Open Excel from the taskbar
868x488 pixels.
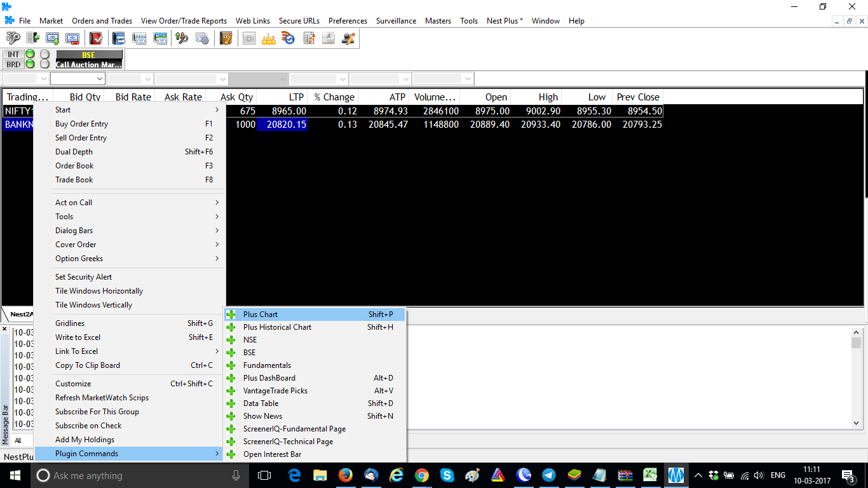point(650,475)
